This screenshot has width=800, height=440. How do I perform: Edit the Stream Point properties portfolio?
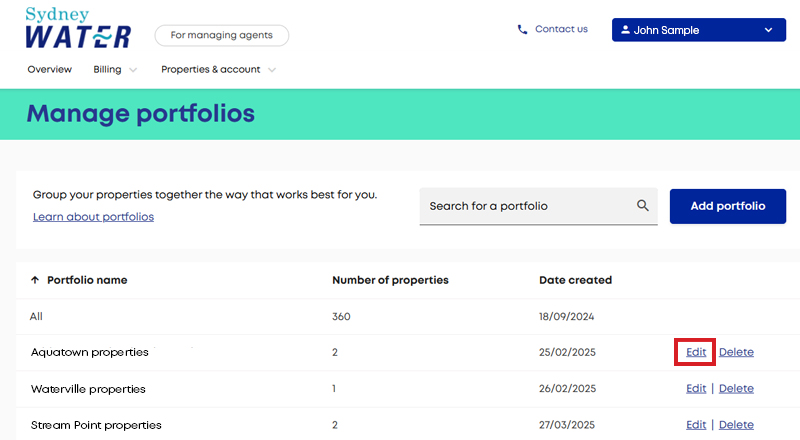(696, 425)
